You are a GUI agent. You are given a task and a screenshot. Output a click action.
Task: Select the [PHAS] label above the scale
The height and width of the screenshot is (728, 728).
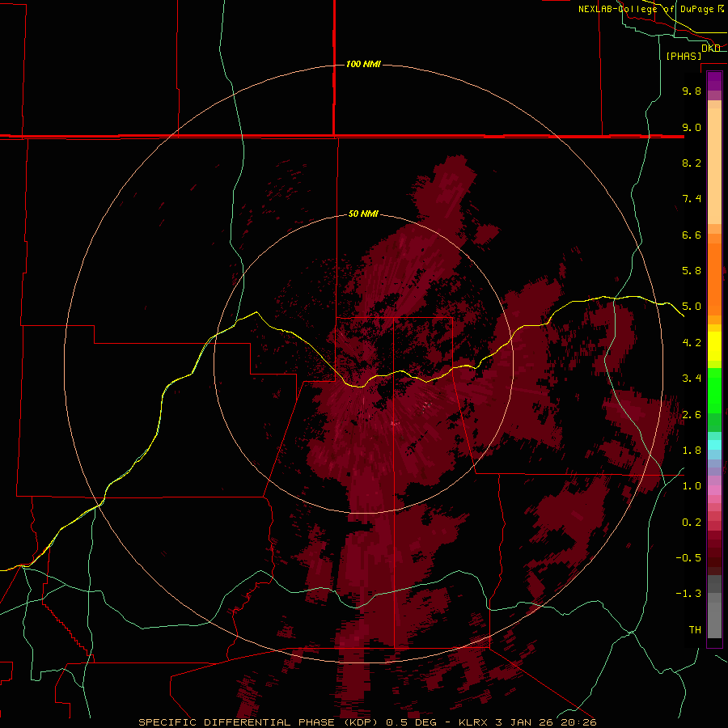684,56
